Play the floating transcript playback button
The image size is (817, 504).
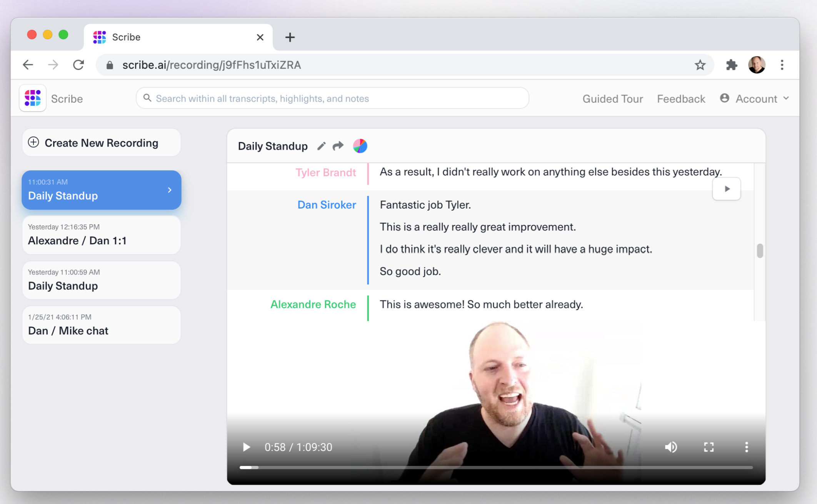727,189
